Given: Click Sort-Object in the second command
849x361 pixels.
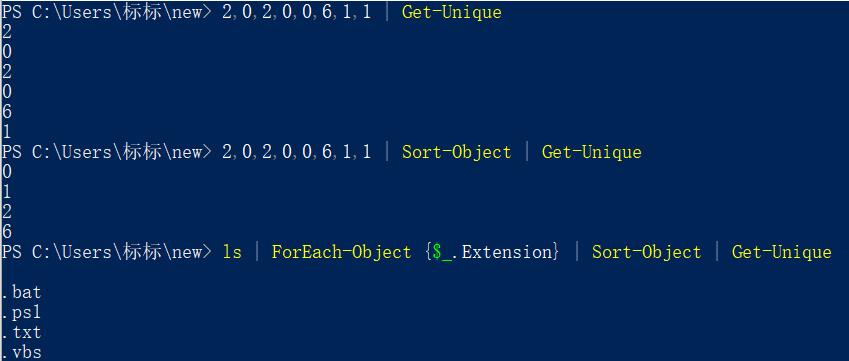Looking at the screenshot, I should 456,152.
